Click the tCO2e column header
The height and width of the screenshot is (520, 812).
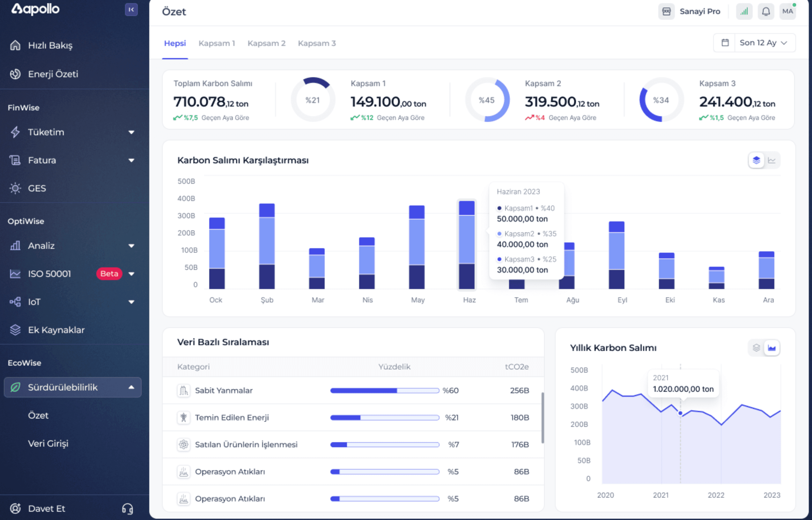pos(517,367)
